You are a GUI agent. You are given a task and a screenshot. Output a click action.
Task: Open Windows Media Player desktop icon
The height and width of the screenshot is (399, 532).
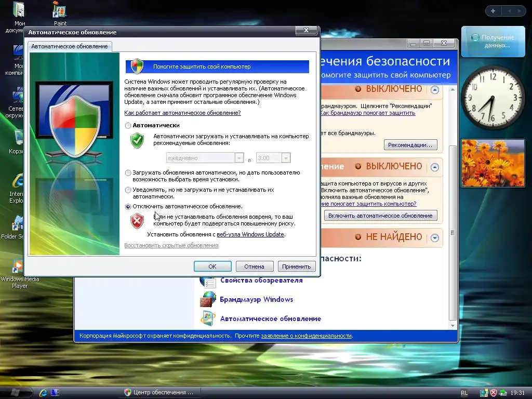[x=19, y=273]
